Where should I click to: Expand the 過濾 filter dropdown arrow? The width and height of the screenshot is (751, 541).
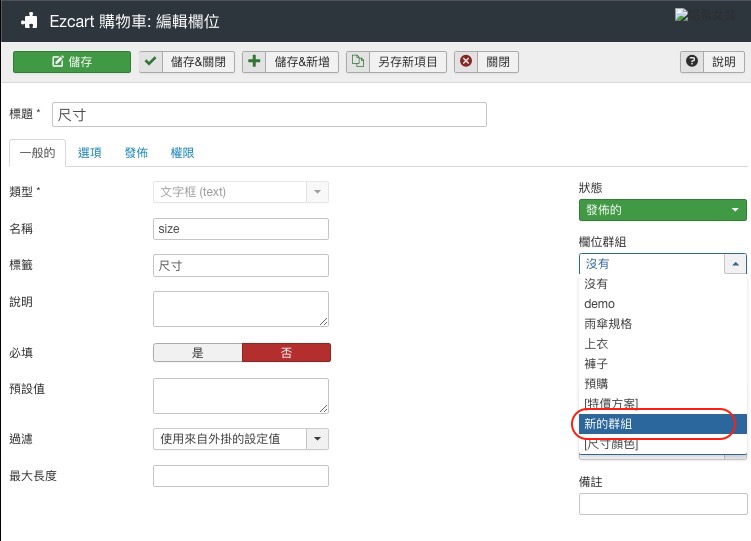pyautogui.click(x=318, y=439)
